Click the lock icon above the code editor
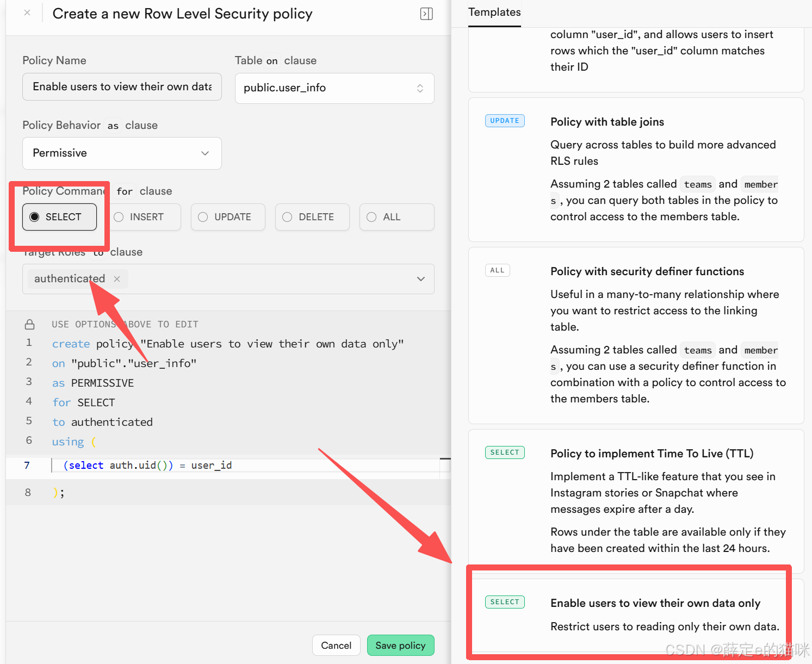812x664 pixels. (x=30, y=324)
